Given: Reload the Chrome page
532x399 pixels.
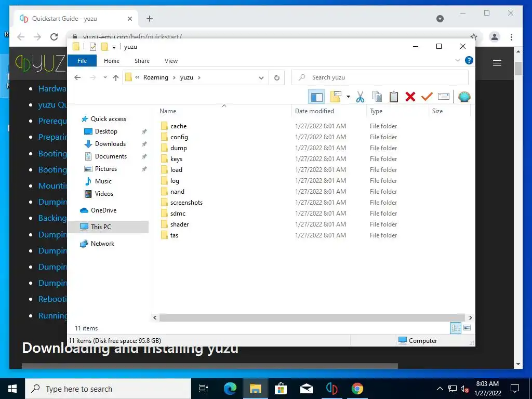Looking at the screenshot, I should (x=54, y=37).
